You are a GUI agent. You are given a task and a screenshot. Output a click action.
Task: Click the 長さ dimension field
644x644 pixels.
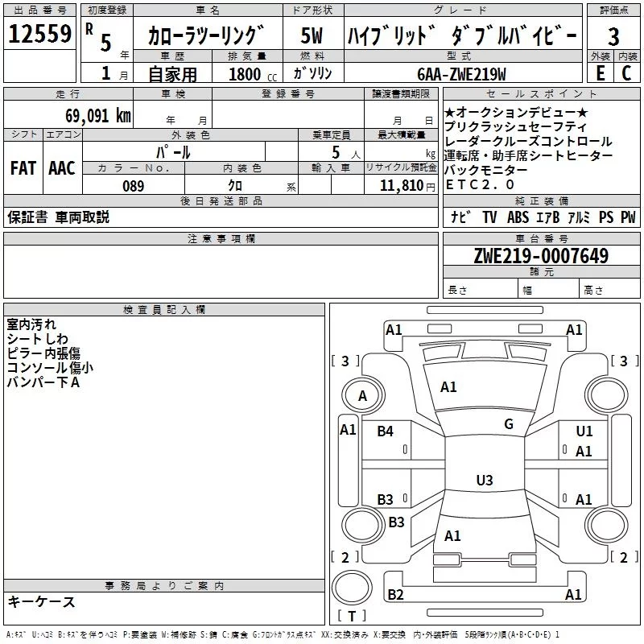[480, 290]
